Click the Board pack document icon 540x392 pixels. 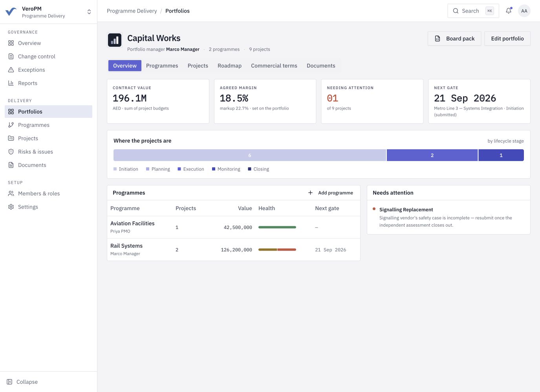(437, 38)
